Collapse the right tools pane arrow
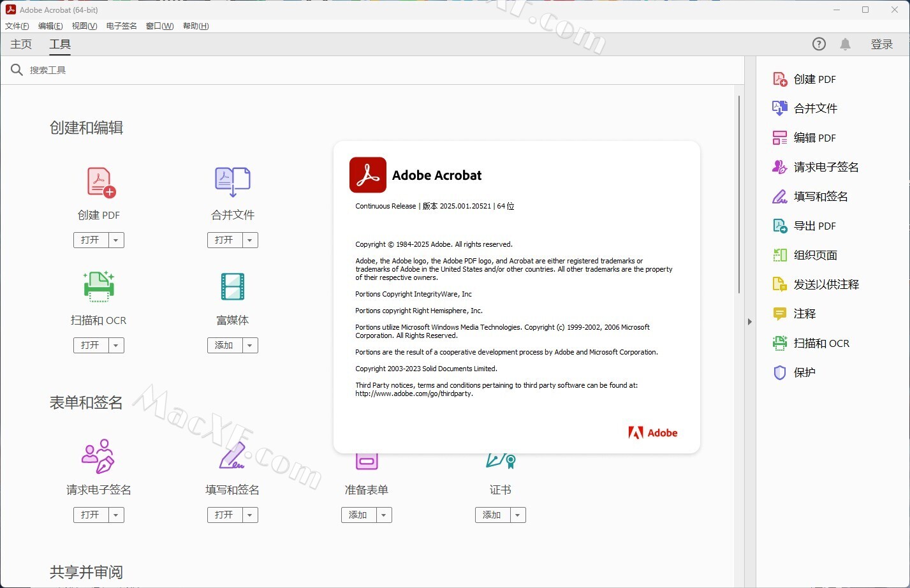This screenshot has height=588, width=910. pyautogui.click(x=750, y=322)
